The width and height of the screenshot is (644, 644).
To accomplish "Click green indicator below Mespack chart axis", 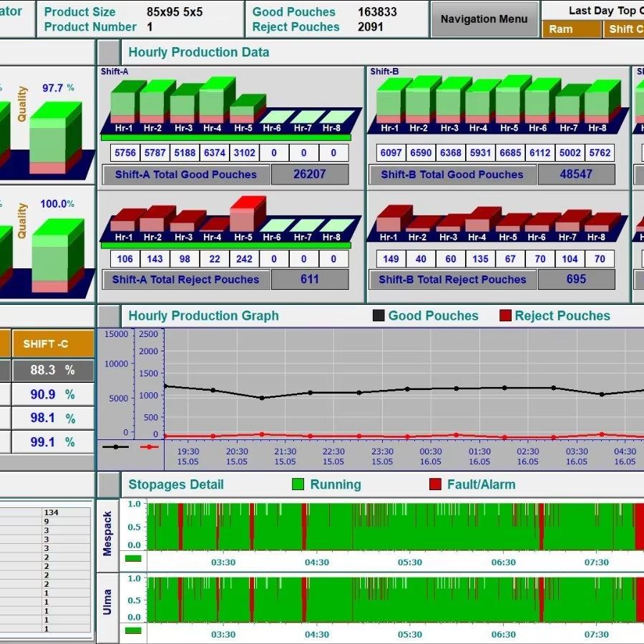I will 133,558.
